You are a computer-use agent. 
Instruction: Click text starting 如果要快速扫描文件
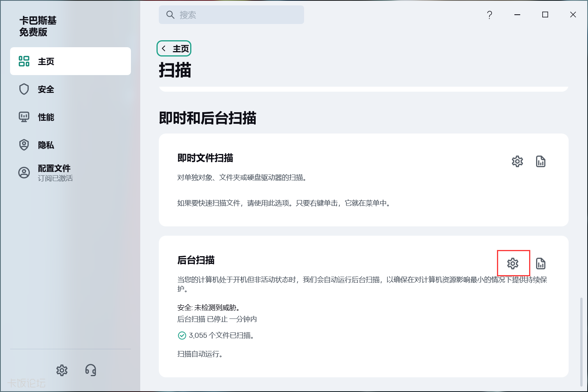284,203
